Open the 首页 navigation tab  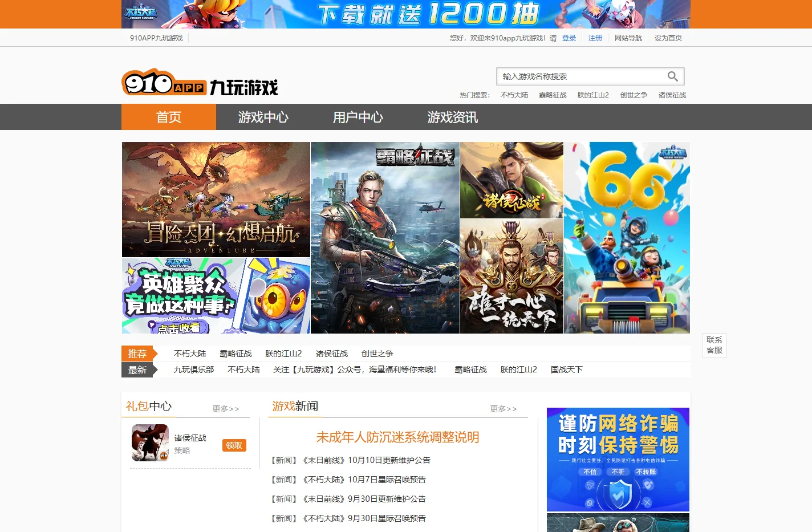(169, 117)
